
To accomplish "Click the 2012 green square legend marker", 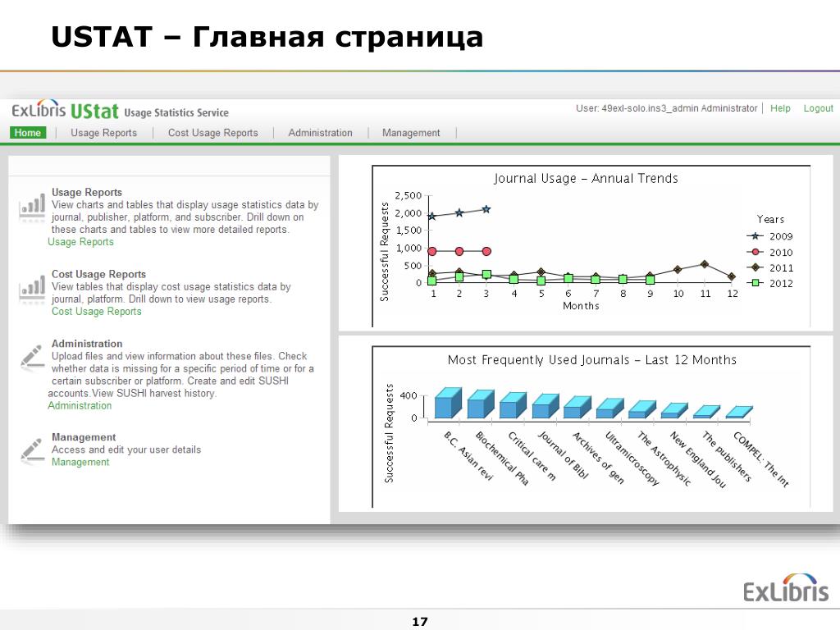I will [755, 283].
